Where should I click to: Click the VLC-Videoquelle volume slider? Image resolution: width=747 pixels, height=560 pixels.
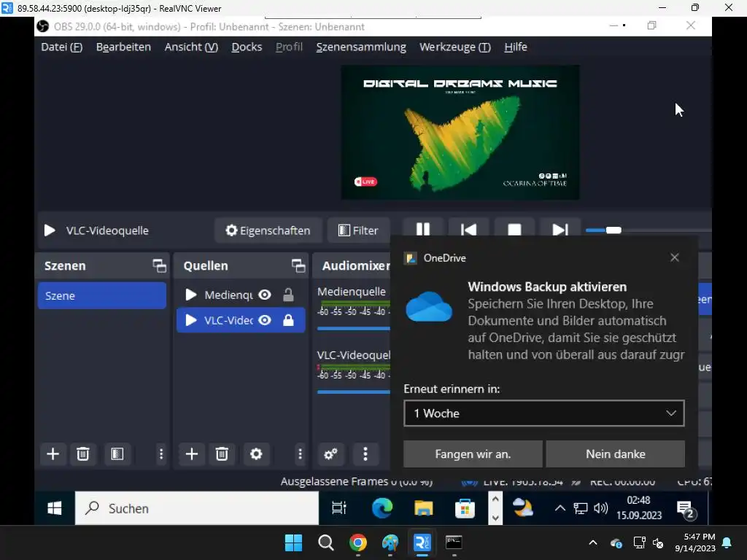[x=354, y=392]
